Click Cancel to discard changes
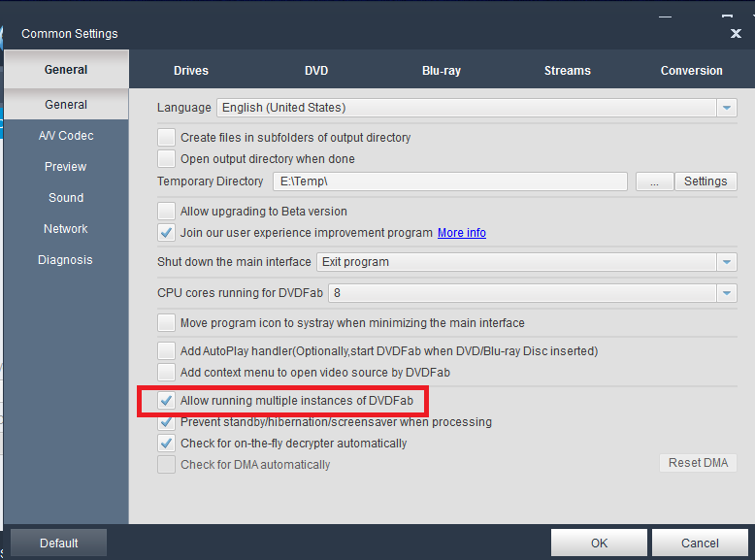Screen dimensions: 755x560 pos(700,544)
